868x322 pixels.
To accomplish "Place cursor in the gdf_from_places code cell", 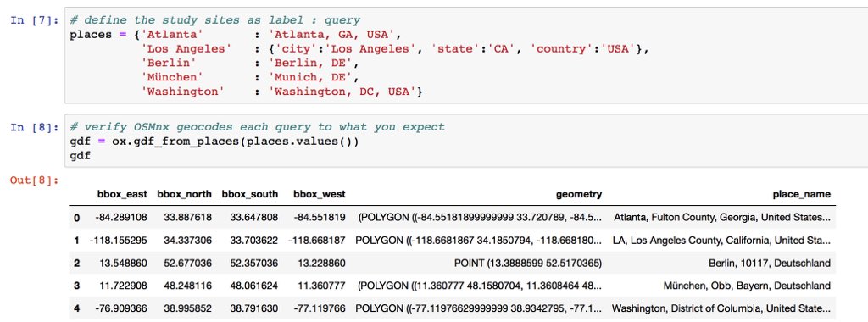I will click(x=466, y=141).
